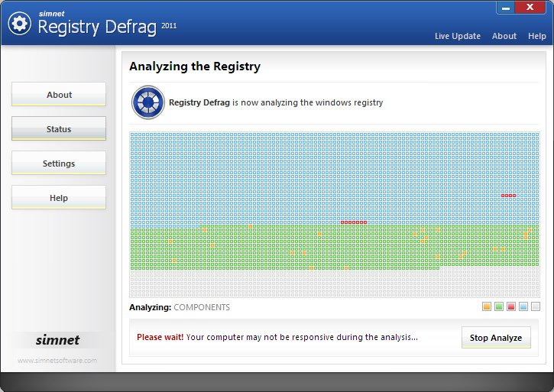
Task: Click the blue legend square
Action: coord(523,307)
